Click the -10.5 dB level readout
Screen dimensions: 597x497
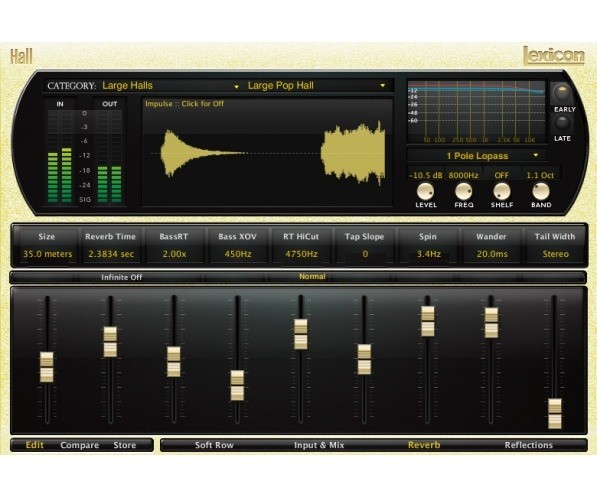(425, 175)
